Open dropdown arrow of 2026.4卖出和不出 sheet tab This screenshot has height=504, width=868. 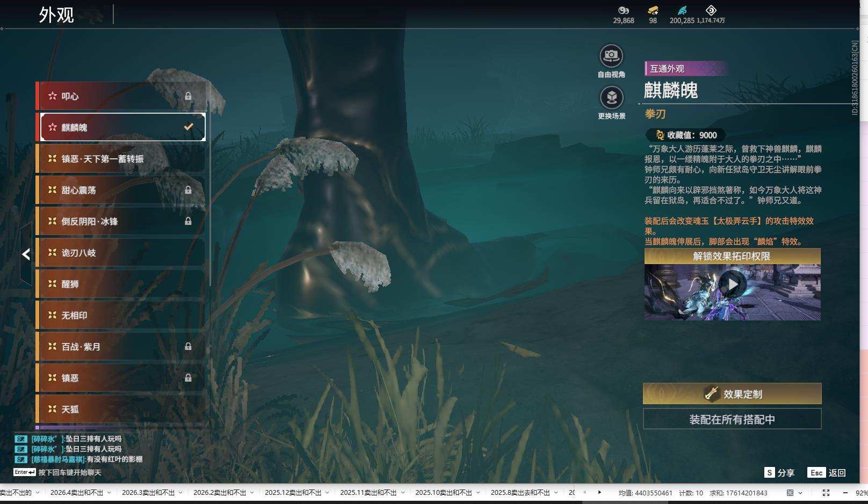click(109, 493)
